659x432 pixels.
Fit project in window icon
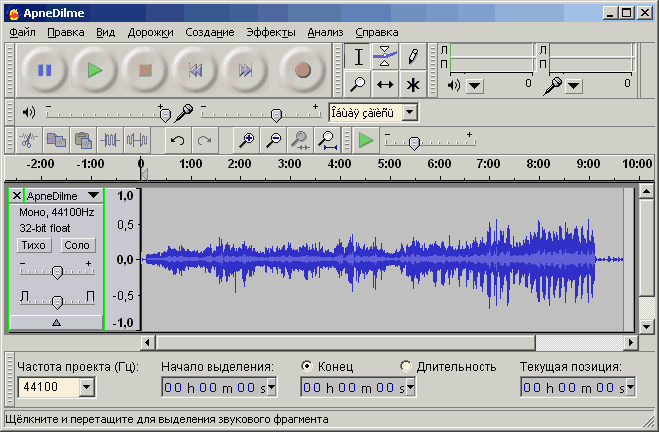[327, 140]
